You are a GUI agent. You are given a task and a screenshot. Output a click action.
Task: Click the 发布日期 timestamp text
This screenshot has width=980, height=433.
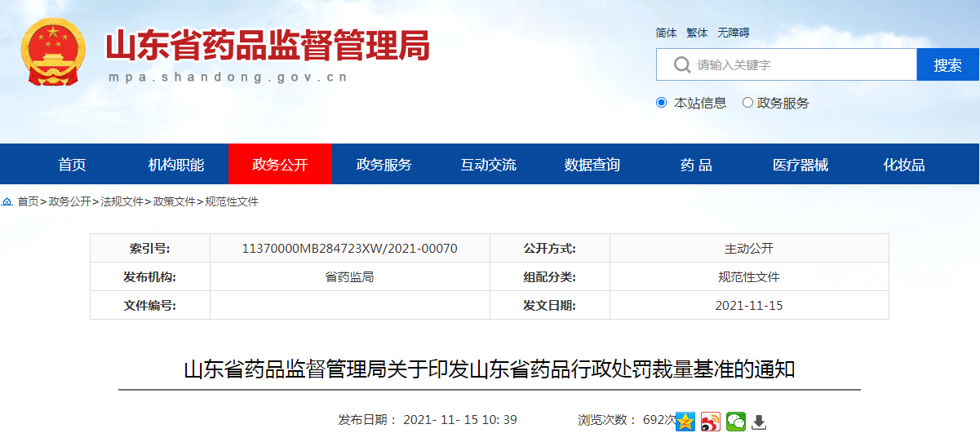click(x=428, y=420)
